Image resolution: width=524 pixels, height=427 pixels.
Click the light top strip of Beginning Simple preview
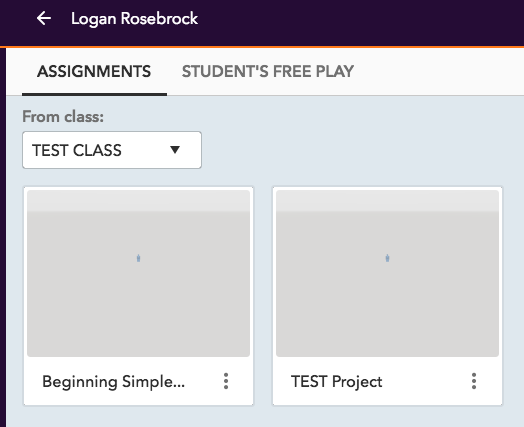[138, 200]
